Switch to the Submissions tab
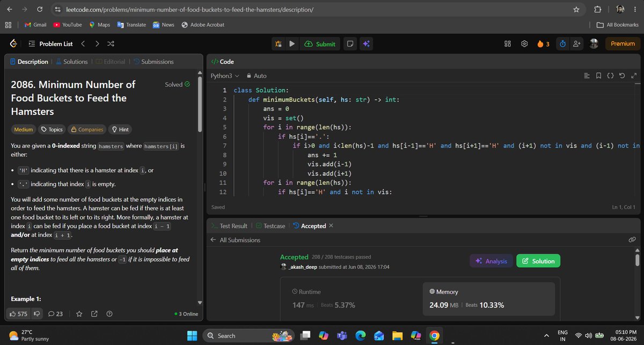 click(x=153, y=62)
